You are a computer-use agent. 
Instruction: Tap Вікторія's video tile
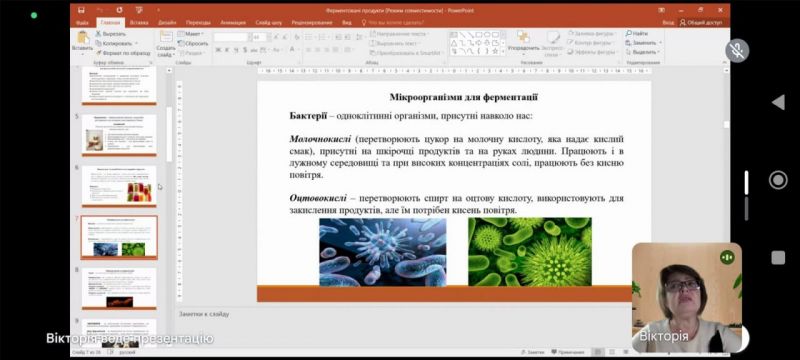coord(687,297)
